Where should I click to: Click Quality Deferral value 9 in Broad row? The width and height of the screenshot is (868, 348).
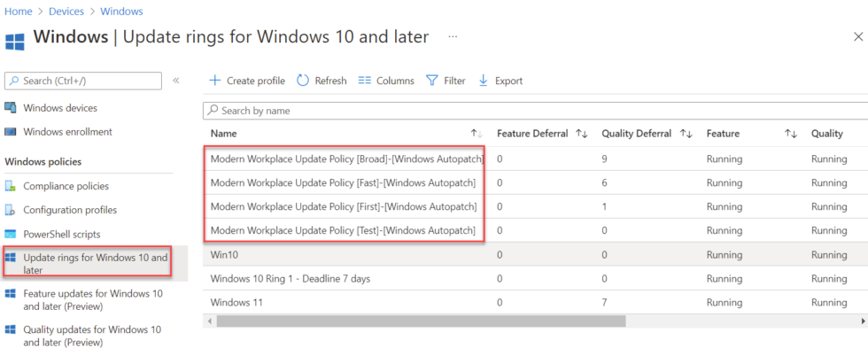[605, 159]
